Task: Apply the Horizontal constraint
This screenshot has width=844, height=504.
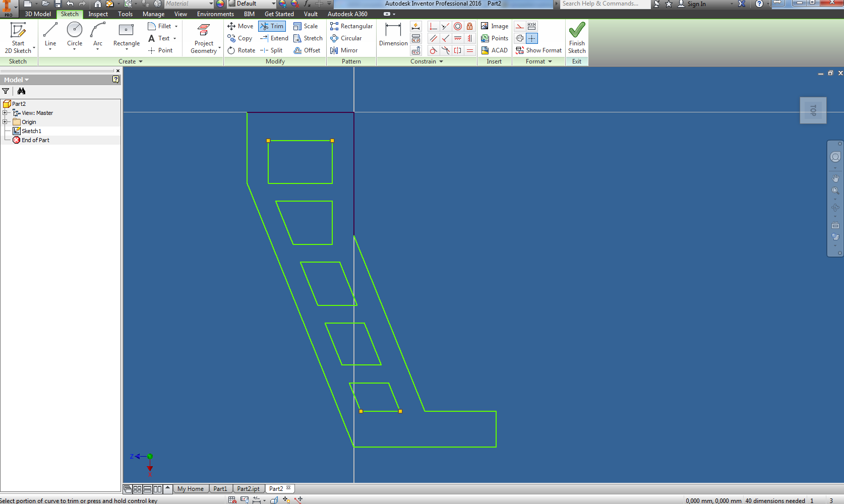Action: click(458, 38)
